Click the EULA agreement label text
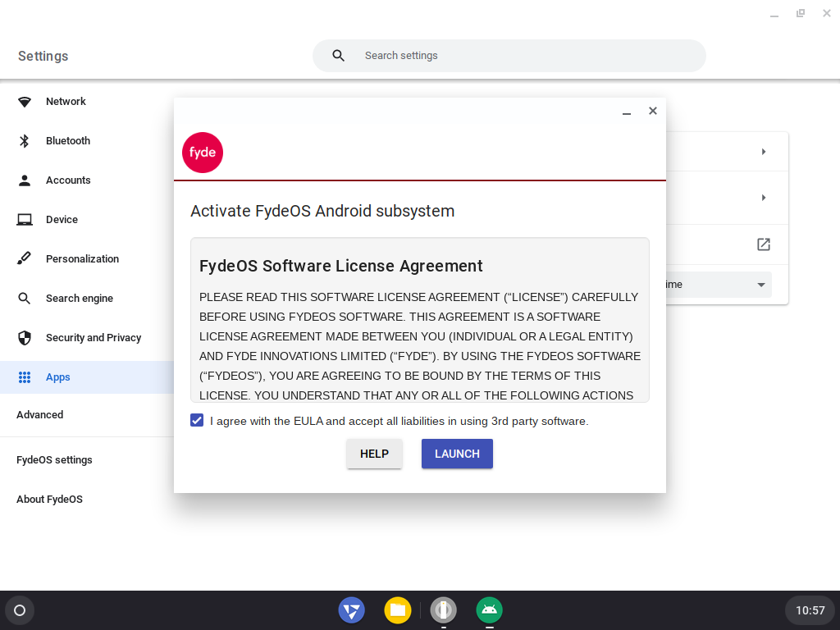Viewport: 840px width, 630px height. pyautogui.click(x=399, y=421)
